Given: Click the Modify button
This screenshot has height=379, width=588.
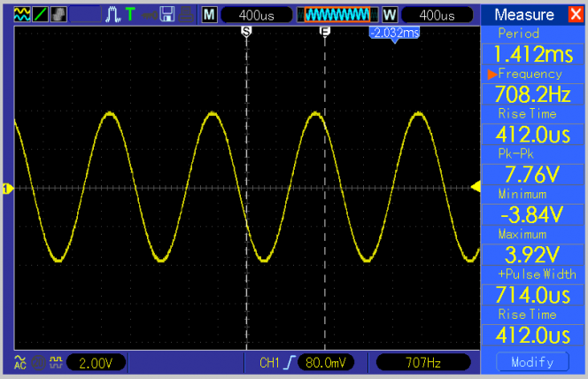Looking at the screenshot, I should [x=532, y=362].
